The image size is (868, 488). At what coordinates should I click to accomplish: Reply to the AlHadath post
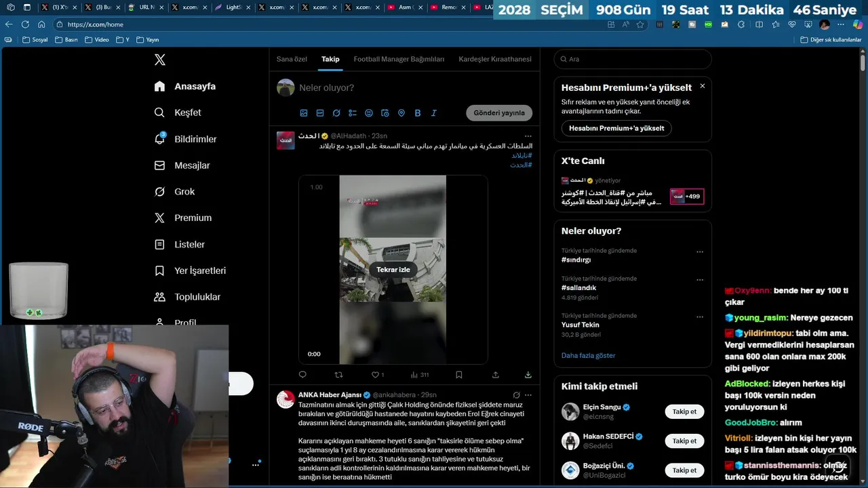pyautogui.click(x=303, y=375)
